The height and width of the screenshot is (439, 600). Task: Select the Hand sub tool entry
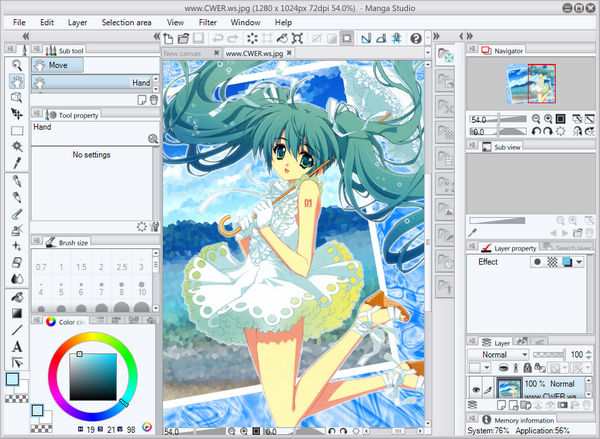click(x=92, y=82)
